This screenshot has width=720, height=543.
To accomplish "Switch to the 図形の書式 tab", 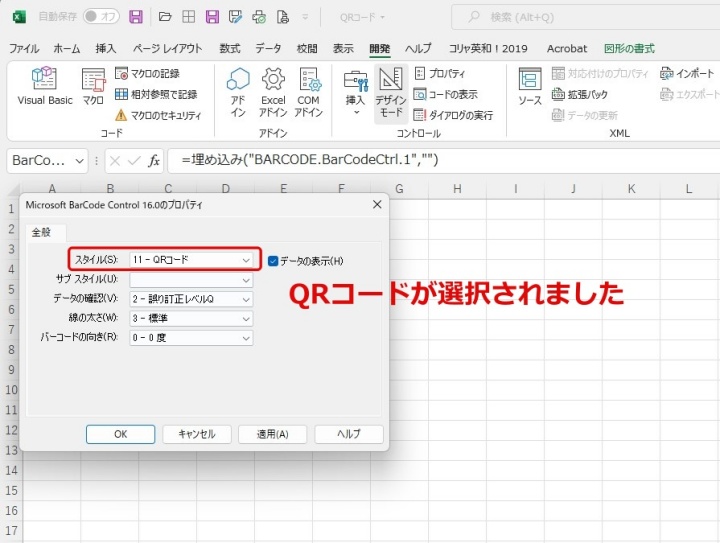I will tap(629, 48).
